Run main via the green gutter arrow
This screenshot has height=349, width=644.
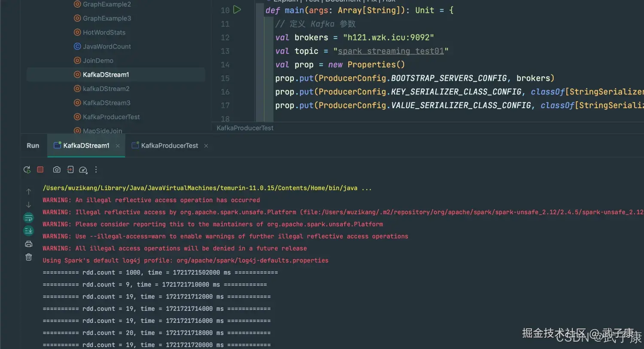[237, 9]
